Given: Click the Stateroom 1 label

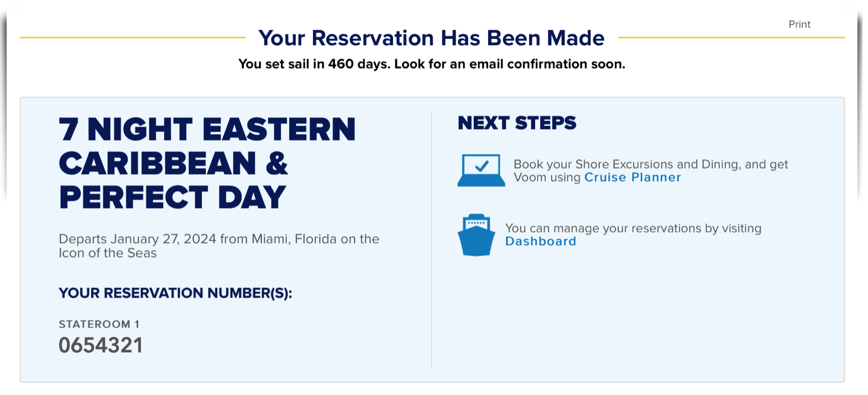Looking at the screenshot, I should (x=99, y=324).
